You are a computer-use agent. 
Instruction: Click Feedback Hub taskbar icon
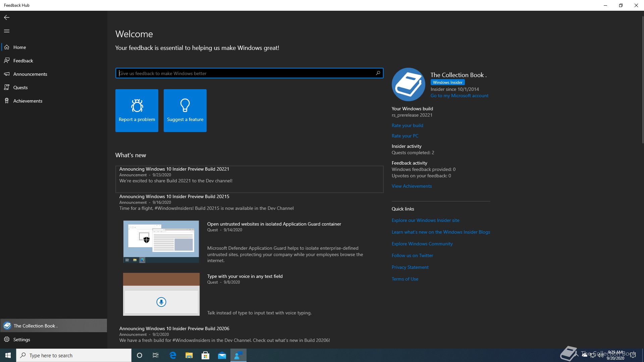[238, 355]
